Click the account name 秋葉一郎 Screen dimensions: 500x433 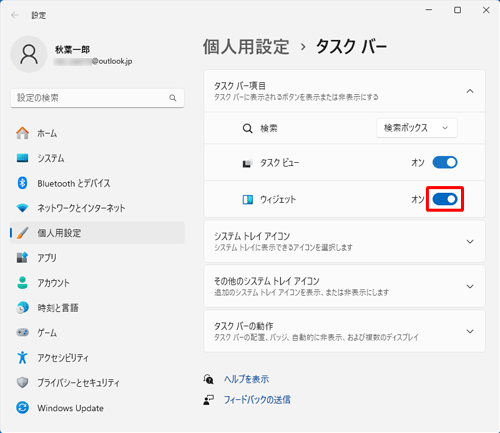(72, 50)
